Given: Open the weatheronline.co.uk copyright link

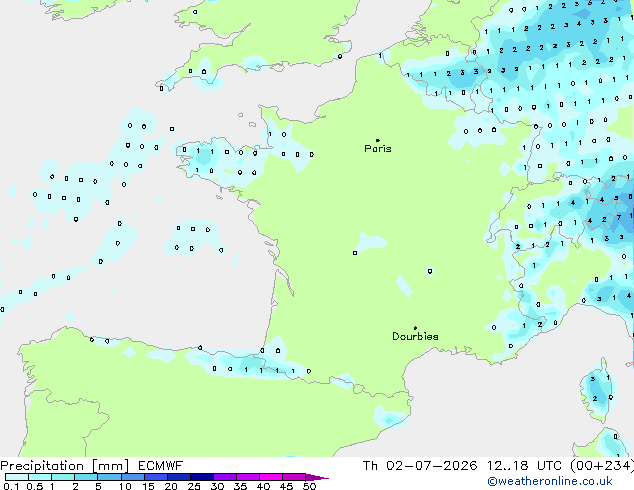Looking at the screenshot, I should [550, 481].
